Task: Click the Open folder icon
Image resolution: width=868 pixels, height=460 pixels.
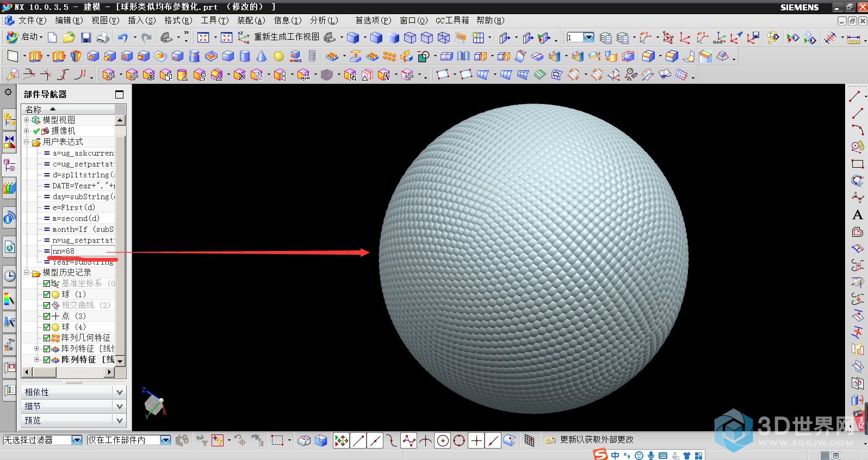Action: tap(69, 37)
